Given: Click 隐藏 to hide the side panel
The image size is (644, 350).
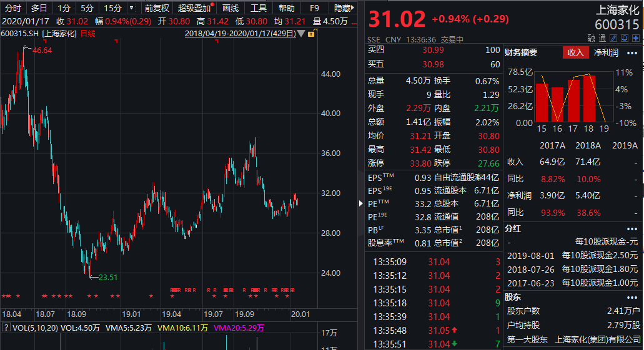Looking at the screenshot, I should tap(344, 7).
